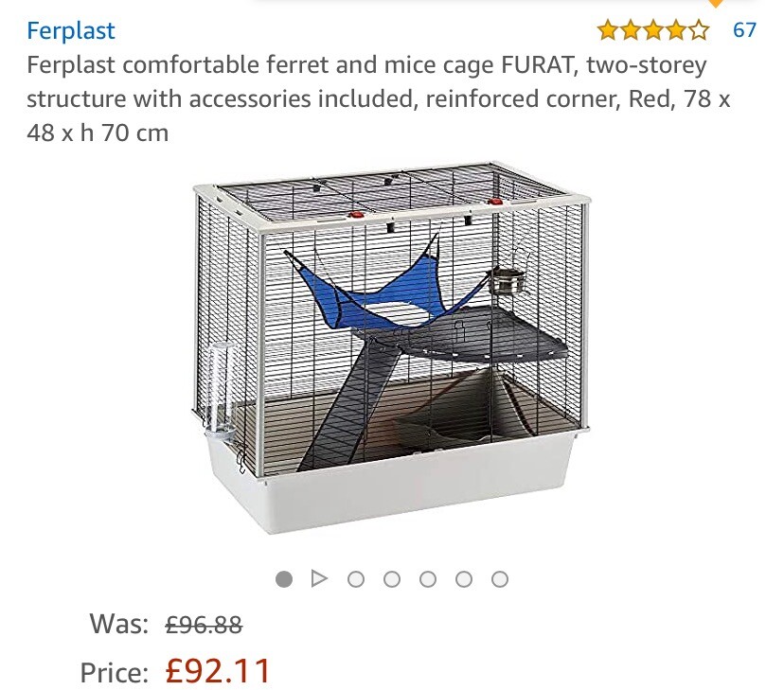784x690 pixels.
Task: Open the Ferplast brand page
Action: (x=71, y=31)
